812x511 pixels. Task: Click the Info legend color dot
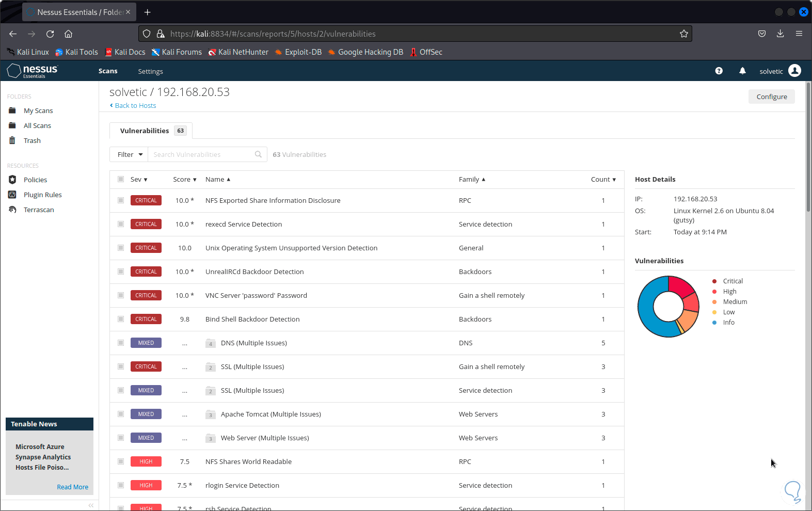coord(714,323)
